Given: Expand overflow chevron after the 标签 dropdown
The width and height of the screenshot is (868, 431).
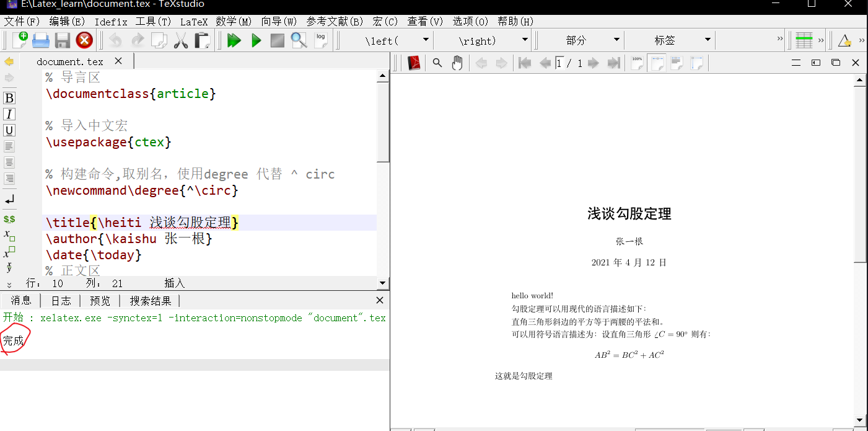Looking at the screenshot, I should tap(780, 39).
